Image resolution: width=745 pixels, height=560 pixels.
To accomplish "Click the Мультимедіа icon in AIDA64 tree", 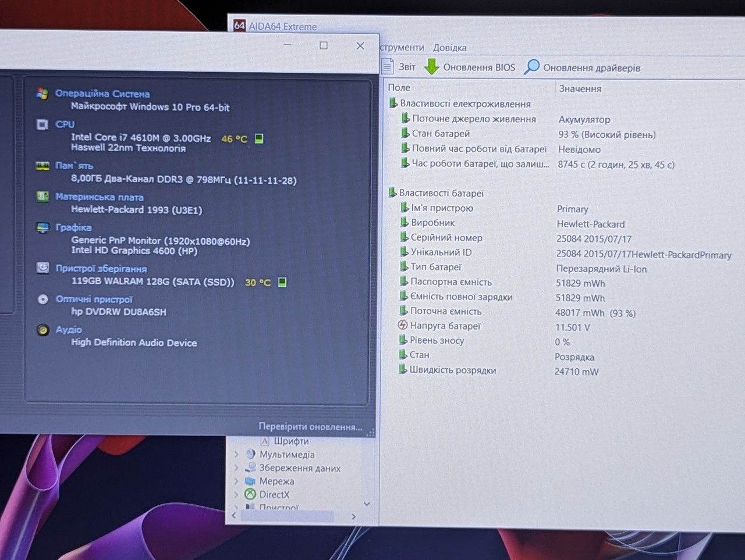I will coord(251,454).
